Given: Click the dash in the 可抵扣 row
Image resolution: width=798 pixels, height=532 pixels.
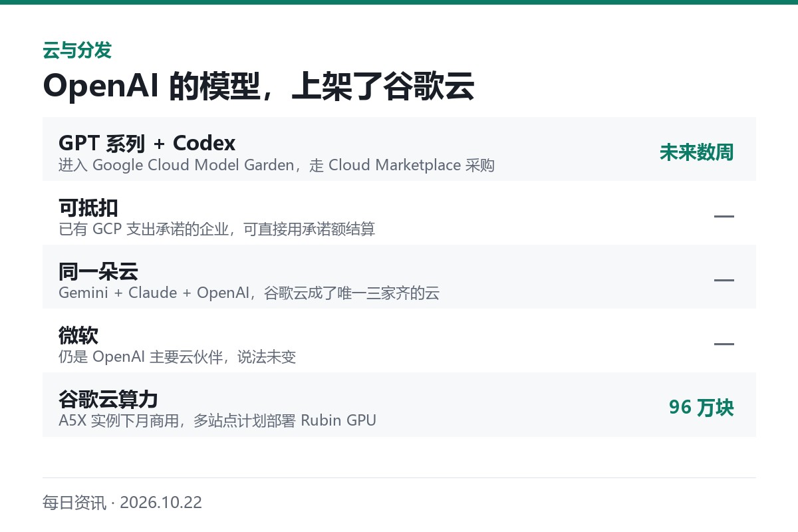Looking at the screenshot, I should [724, 216].
